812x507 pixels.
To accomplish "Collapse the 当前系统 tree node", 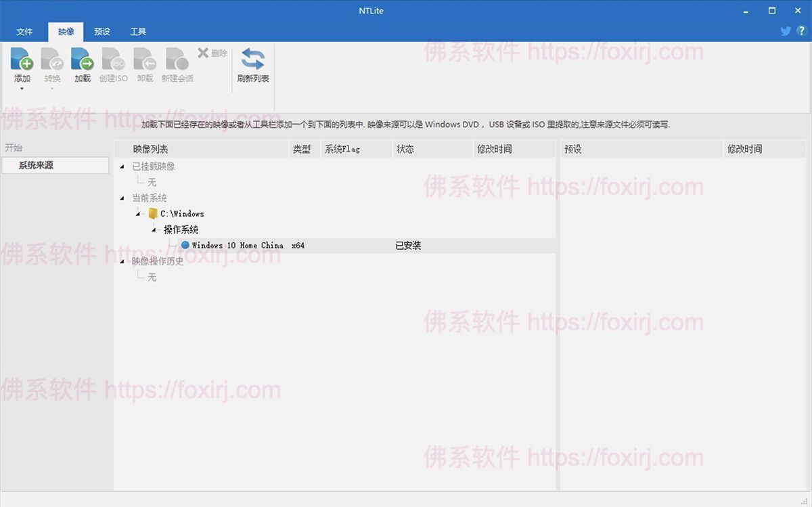I will (122, 198).
